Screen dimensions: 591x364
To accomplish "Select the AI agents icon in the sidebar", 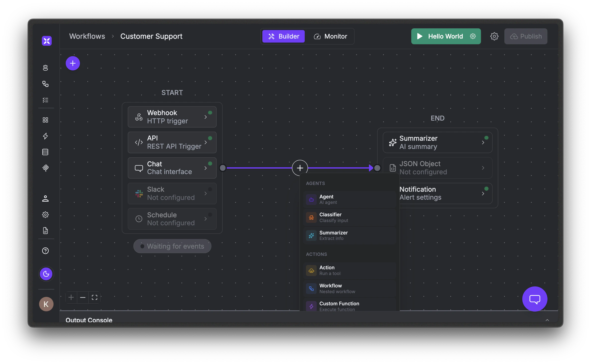I will [x=46, y=68].
